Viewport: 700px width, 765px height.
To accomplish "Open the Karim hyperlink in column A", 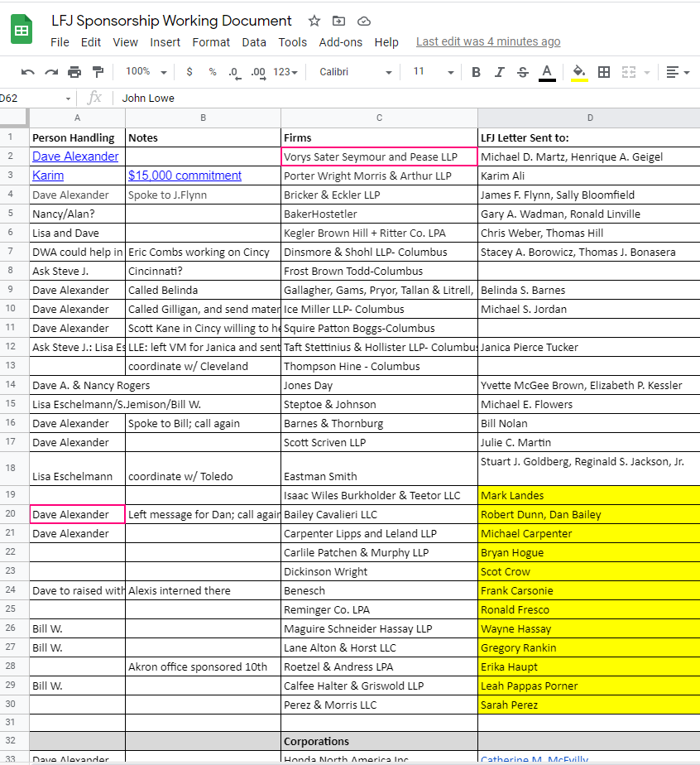I will (x=48, y=176).
